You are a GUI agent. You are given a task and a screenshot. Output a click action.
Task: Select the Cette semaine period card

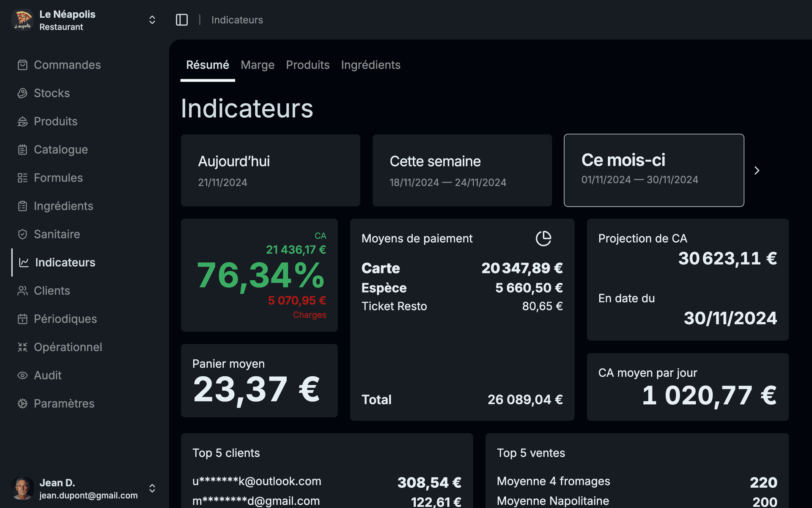click(462, 171)
